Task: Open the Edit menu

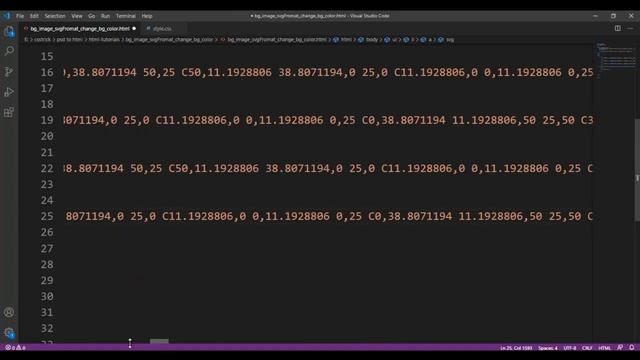Action: tap(34, 16)
